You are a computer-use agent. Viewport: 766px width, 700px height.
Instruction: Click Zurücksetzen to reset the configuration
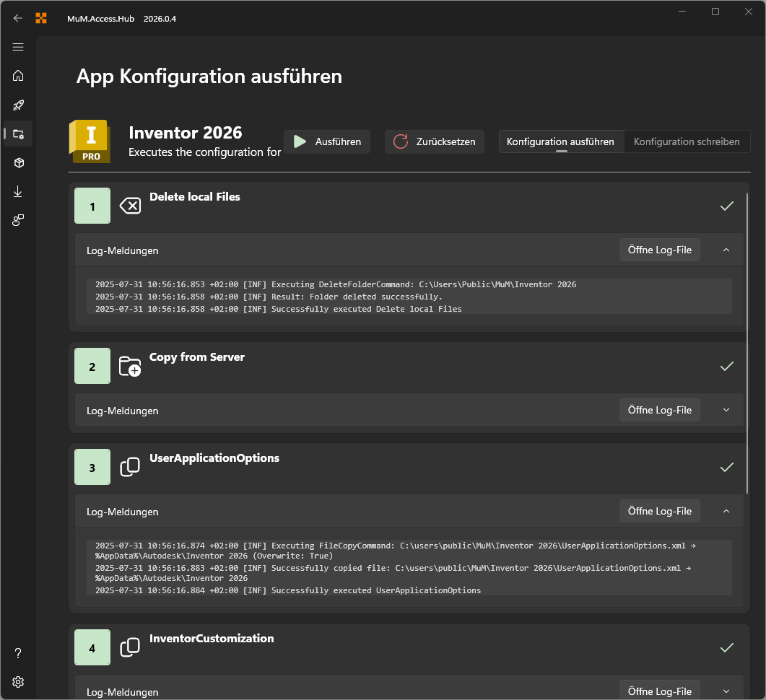pos(434,141)
